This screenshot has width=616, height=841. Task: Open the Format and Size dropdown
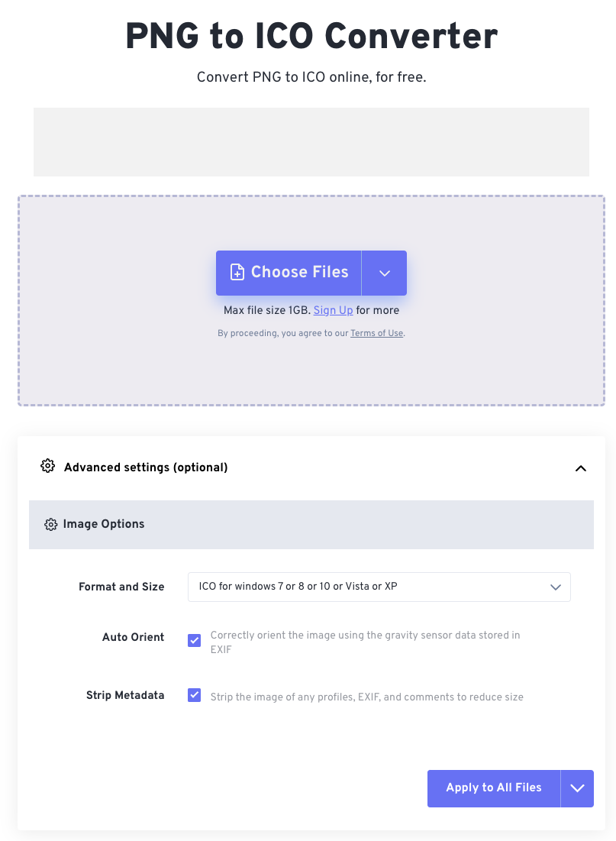pos(379,587)
